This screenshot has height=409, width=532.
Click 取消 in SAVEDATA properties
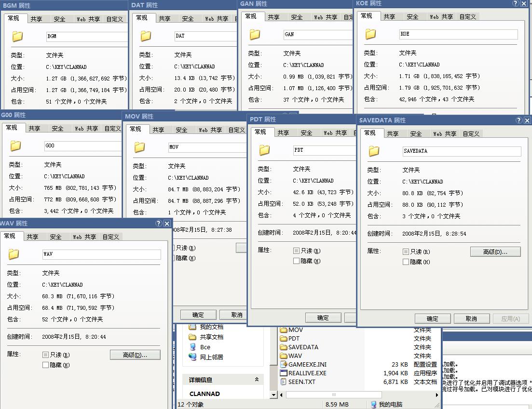click(x=472, y=319)
